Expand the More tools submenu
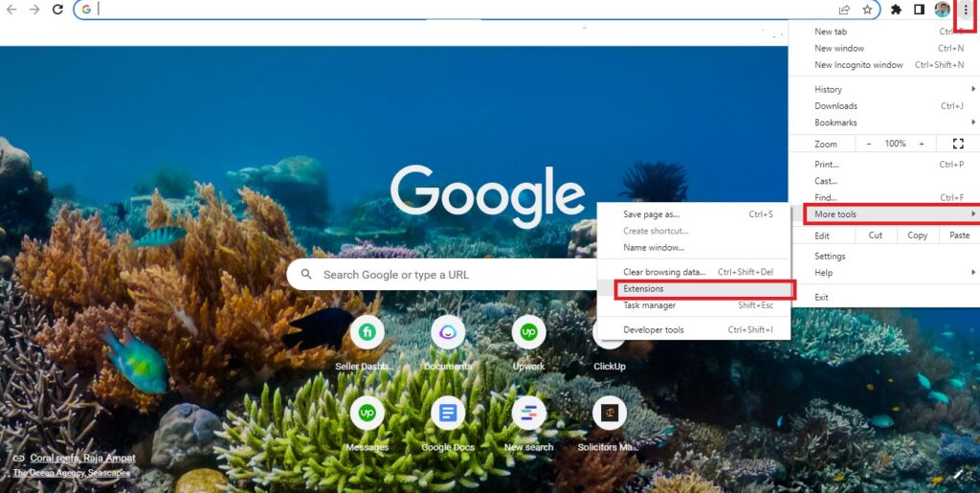Screen dimensions: 980x493 (x=883, y=214)
